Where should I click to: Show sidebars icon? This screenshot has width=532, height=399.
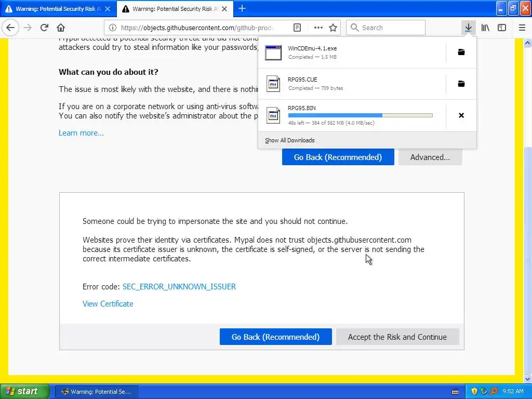pyautogui.click(x=502, y=28)
